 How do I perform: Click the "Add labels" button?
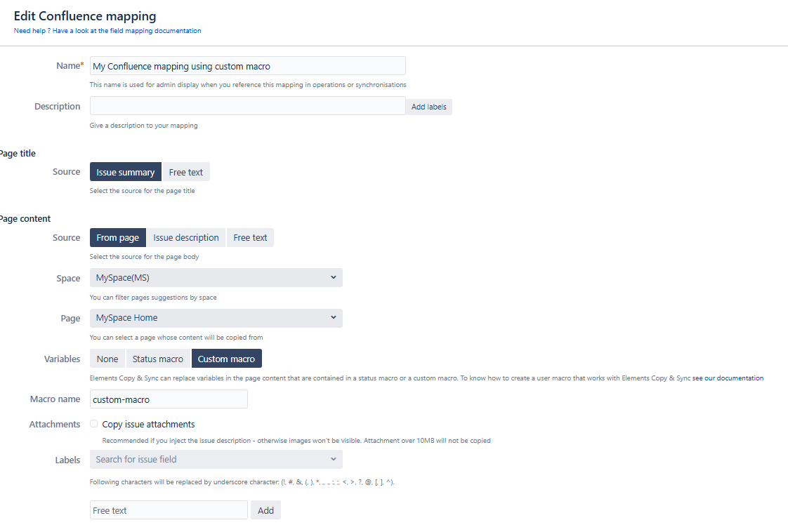tap(428, 106)
